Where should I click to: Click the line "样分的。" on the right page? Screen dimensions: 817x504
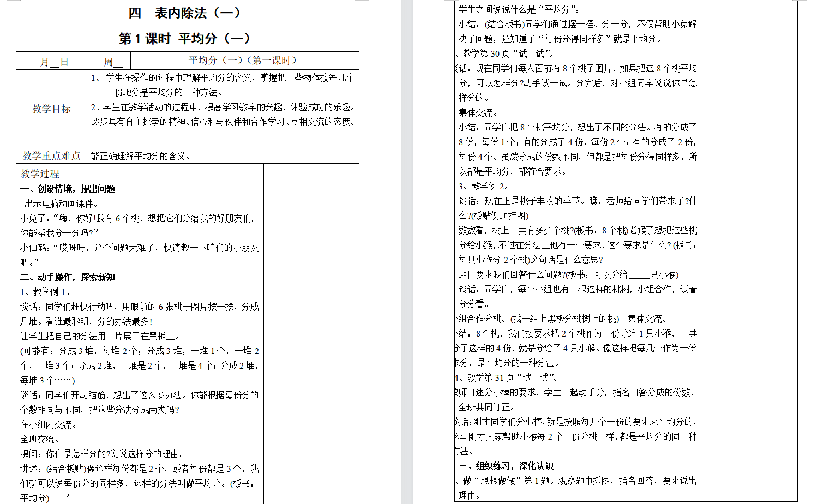click(474, 98)
